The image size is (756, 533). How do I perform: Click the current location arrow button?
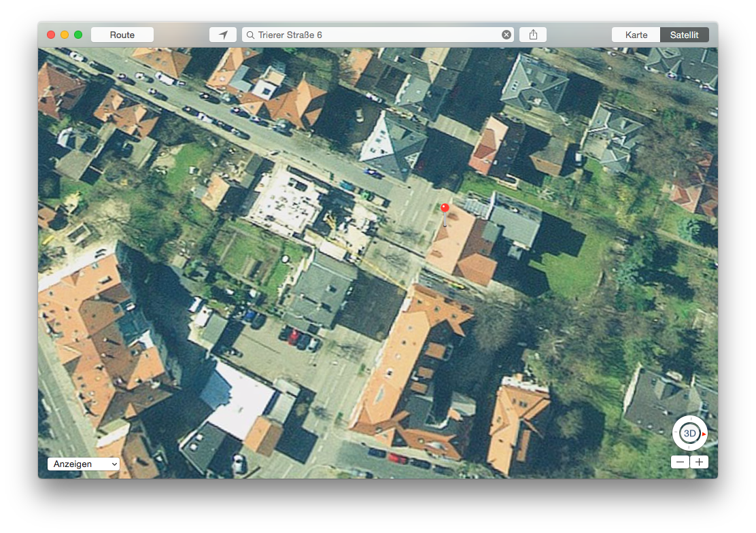pyautogui.click(x=223, y=35)
